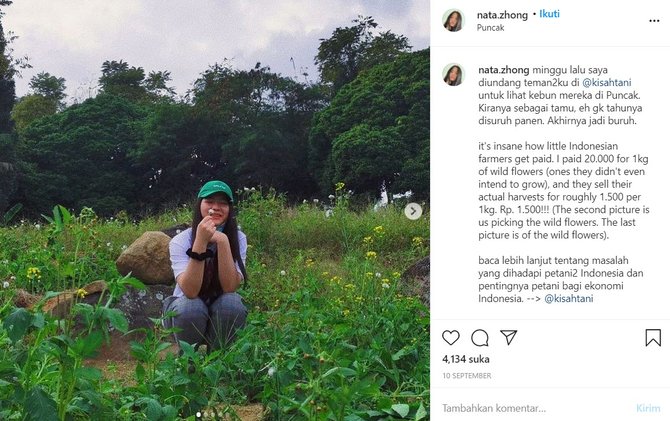
Task: Open nata.zhong profile from the header username
Action: pos(502,14)
